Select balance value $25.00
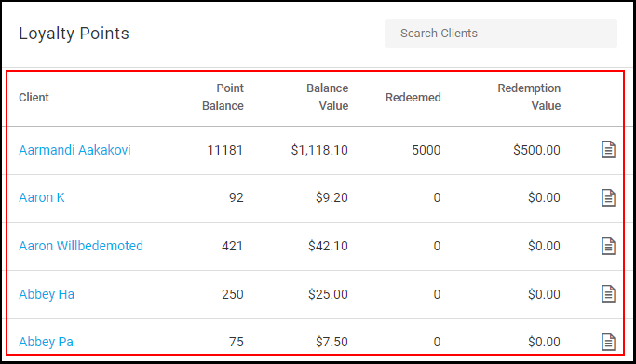 pyautogui.click(x=328, y=294)
